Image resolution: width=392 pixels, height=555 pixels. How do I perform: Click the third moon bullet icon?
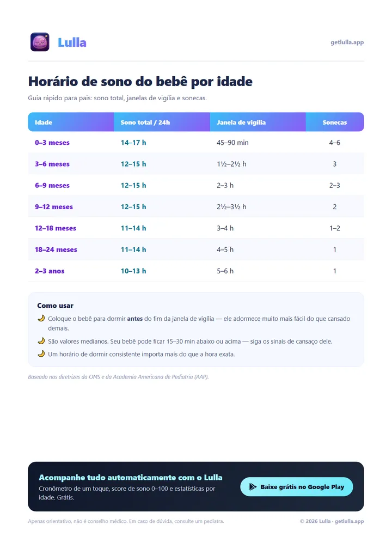click(x=41, y=353)
